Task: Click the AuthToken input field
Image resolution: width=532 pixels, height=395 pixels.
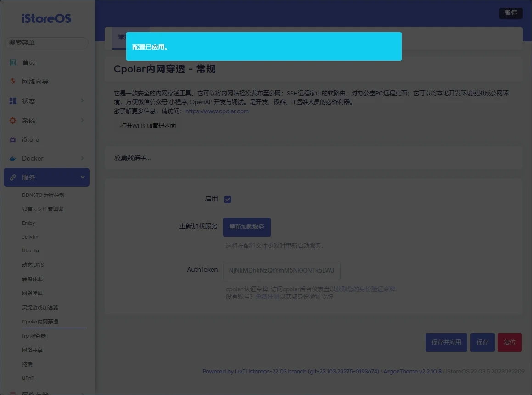Action: click(x=282, y=271)
